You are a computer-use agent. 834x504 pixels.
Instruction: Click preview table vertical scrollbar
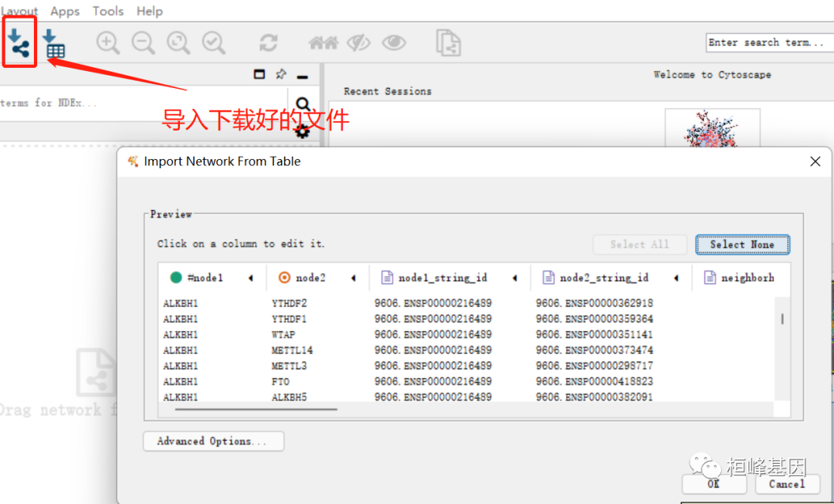click(781, 319)
